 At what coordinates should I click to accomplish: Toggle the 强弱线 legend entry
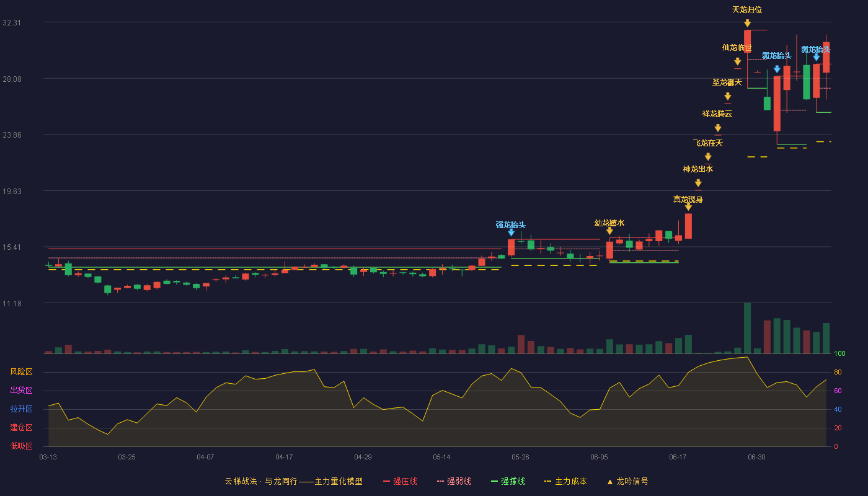click(x=454, y=481)
